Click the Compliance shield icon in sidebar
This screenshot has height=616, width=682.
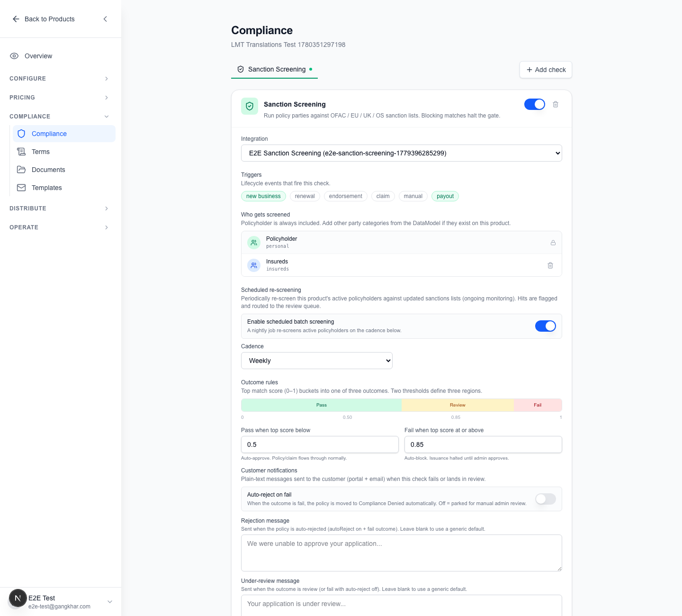(x=21, y=134)
